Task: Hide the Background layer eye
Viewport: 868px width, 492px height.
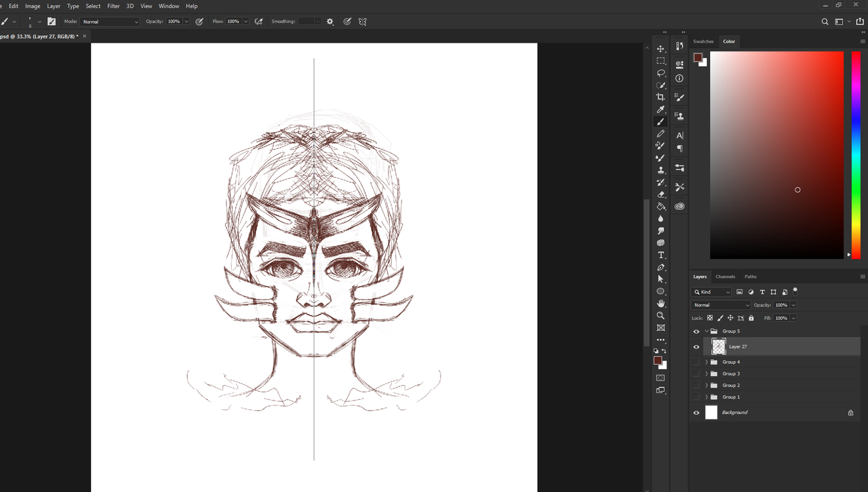Action: [x=696, y=412]
